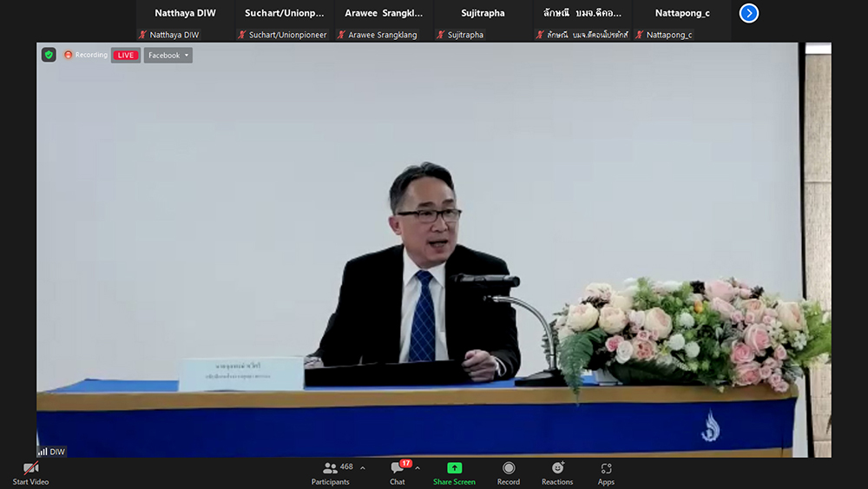This screenshot has height=489, width=868.
Task: Click the green Share Screen button
Action: point(454,472)
